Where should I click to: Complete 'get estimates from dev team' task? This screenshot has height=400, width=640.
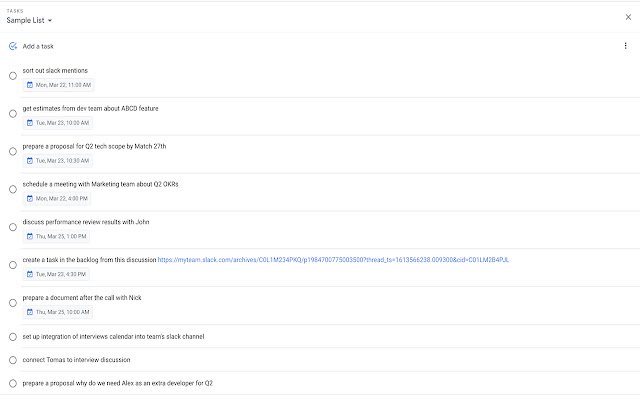pyautogui.click(x=13, y=114)
